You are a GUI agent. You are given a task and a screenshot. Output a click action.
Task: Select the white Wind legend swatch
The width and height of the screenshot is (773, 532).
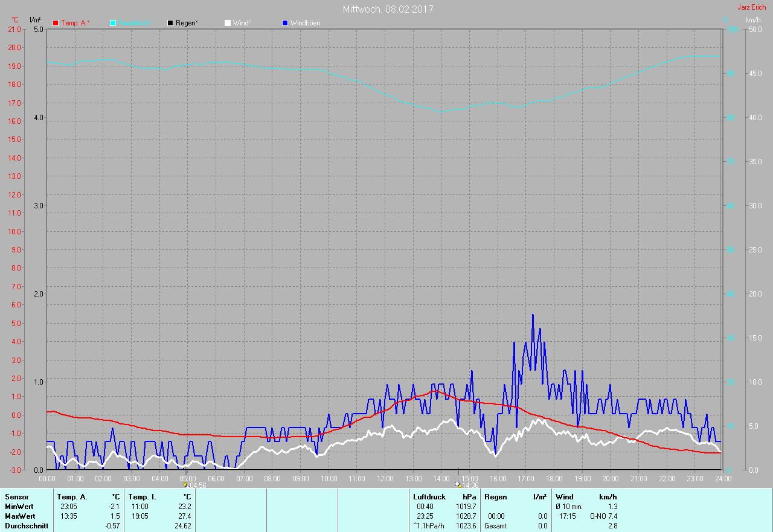[227, 23]
